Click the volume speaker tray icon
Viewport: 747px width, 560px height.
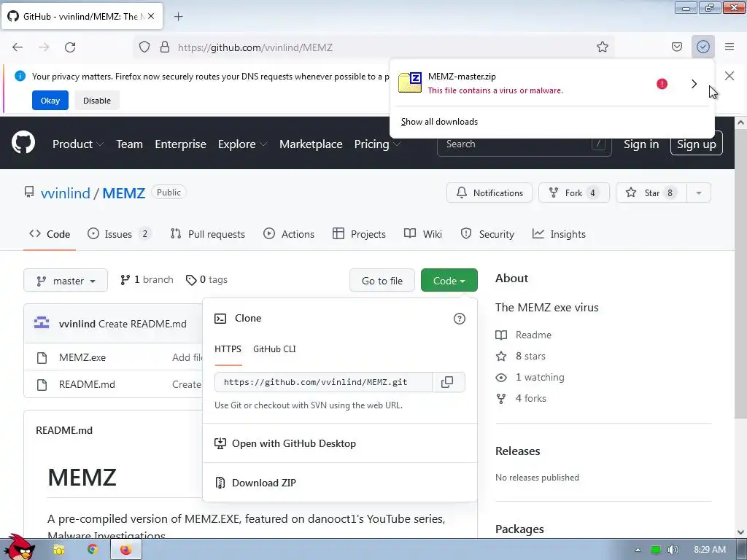click(x=673, y=550)
